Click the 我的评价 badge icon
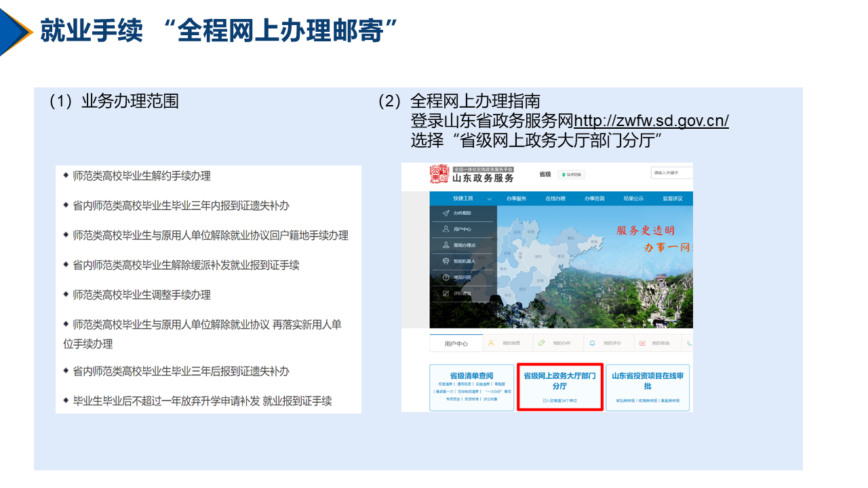Viewport: 868px width, 488px height. [x=593, y=342]
